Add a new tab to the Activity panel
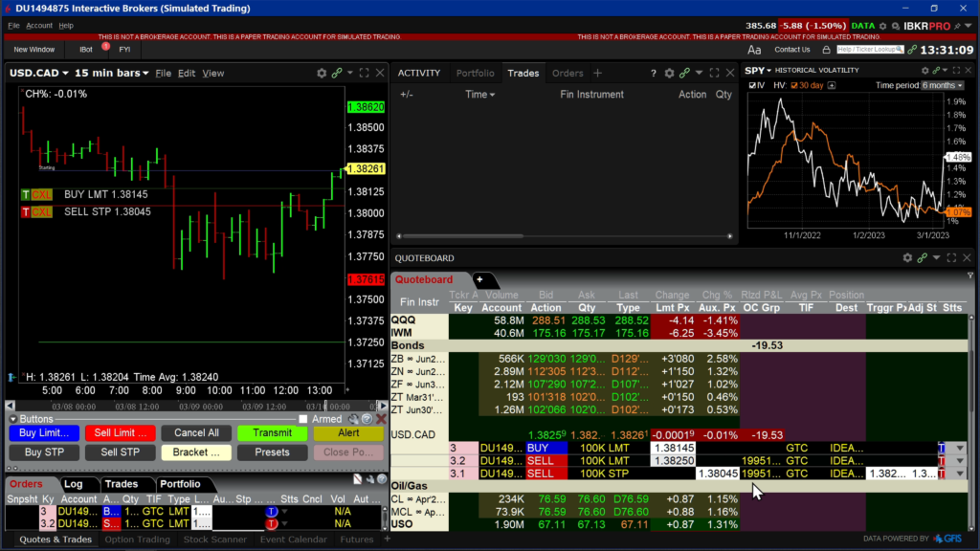 coord(597,73)
